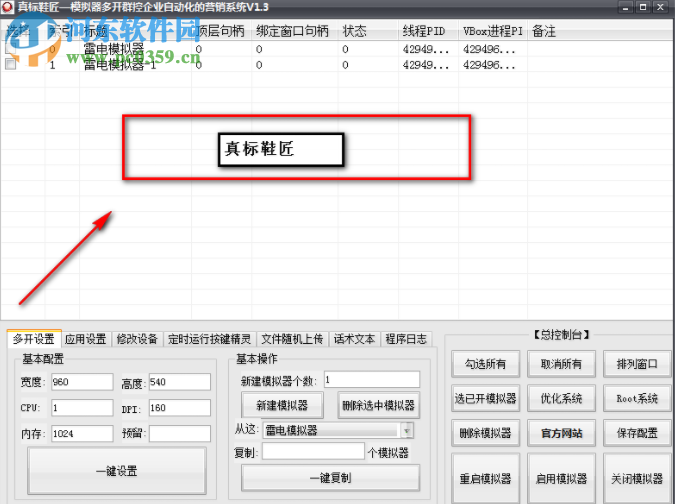Image resolution: width=675 pixels, height=504 pixels.
Task: Click the 备注 column header
Action: coord(600,31)
